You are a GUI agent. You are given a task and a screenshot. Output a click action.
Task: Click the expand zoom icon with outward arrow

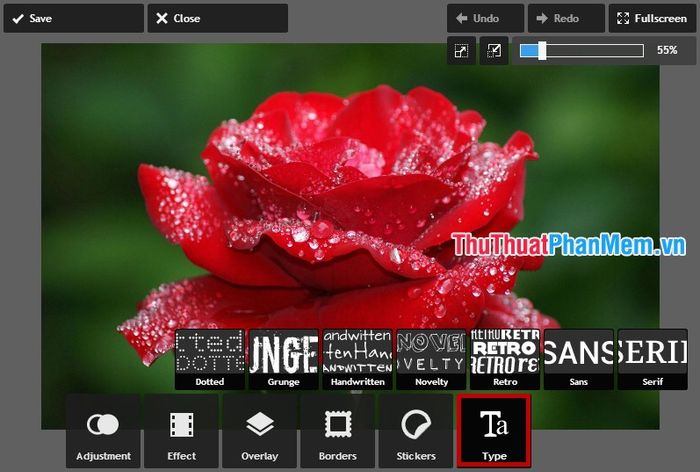(461, 50)
